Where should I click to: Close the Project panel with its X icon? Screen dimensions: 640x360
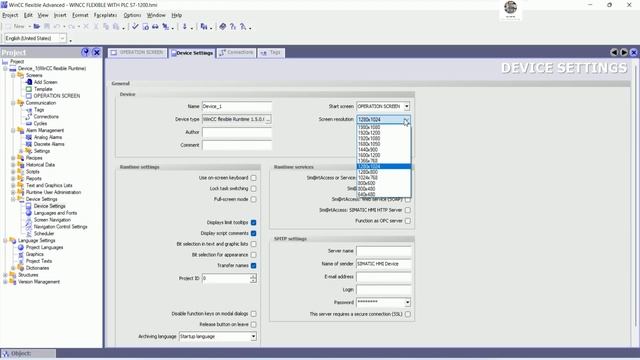point(97,52)
